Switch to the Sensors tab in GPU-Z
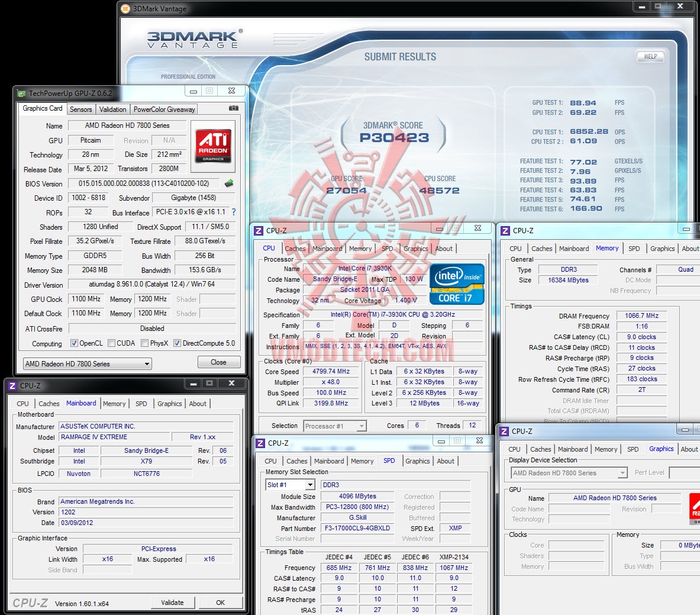Screen dimensions: 700x615 click(x=81, y=110)
